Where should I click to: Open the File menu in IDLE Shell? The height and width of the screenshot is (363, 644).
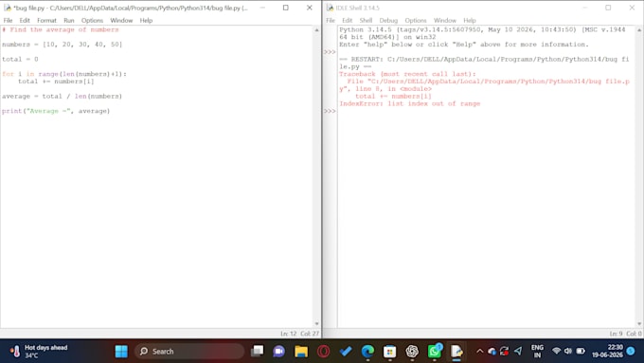[331, 20]
